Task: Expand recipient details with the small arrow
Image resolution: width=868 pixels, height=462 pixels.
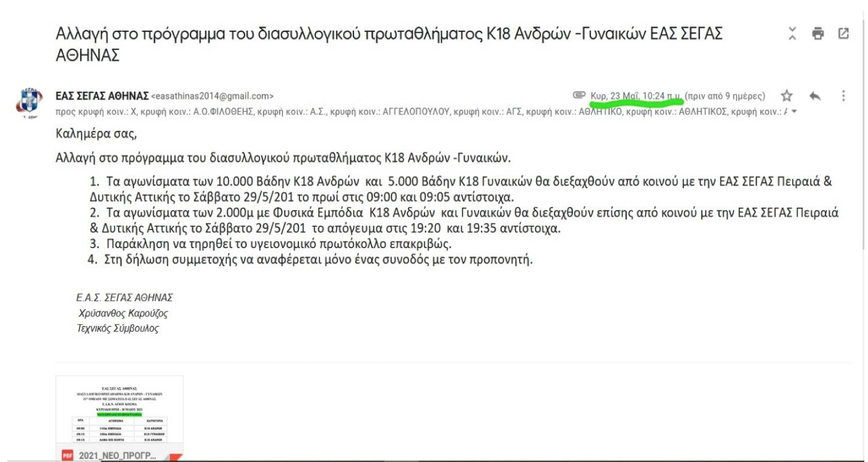Action: tap(794, 112)
